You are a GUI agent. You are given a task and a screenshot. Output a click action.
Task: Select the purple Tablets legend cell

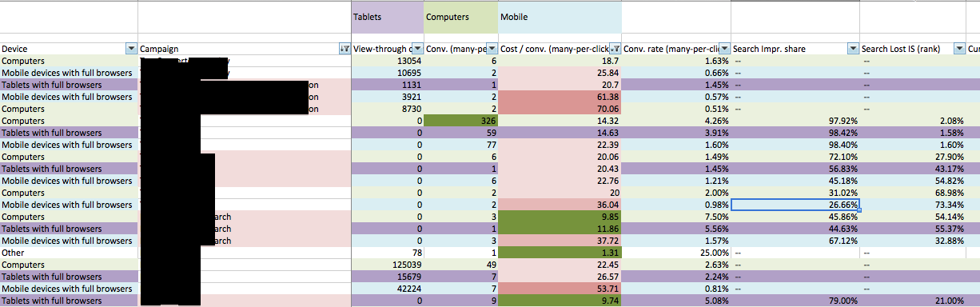[x=387, y=16]
